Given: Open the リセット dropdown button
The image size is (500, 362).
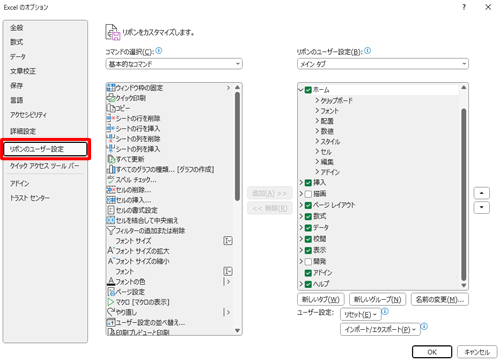Looking at the screenshot, I should click(360, 314).
